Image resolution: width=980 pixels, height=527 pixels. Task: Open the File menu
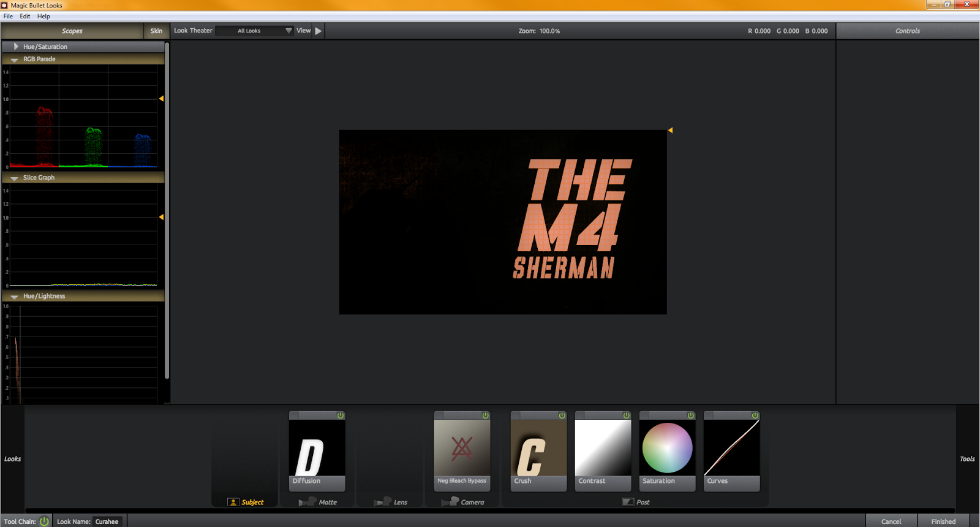(x=8, y=17)
